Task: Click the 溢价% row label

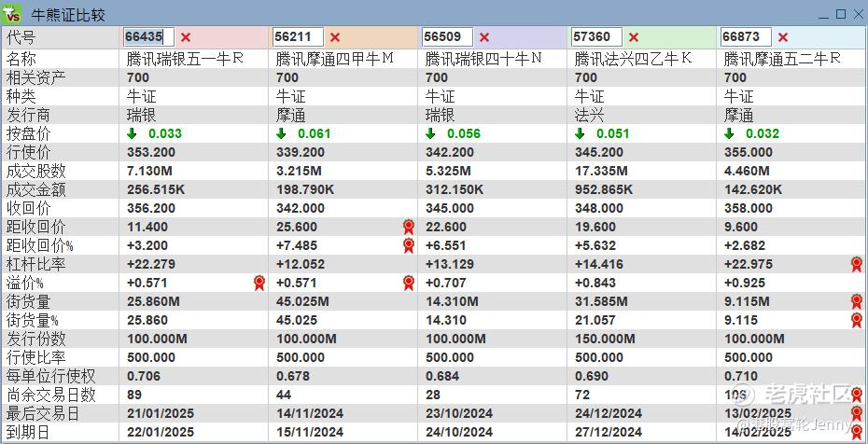Action: [25, 284]
